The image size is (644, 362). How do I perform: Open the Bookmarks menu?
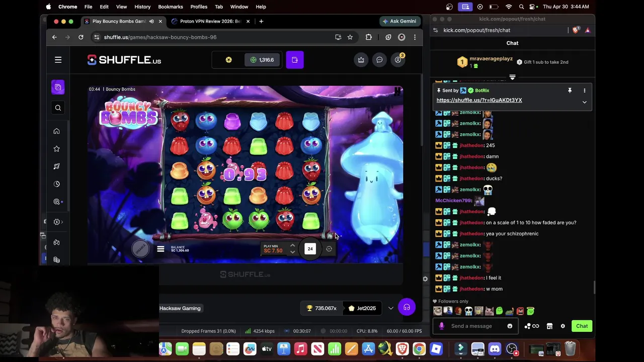tap(171, 7)
